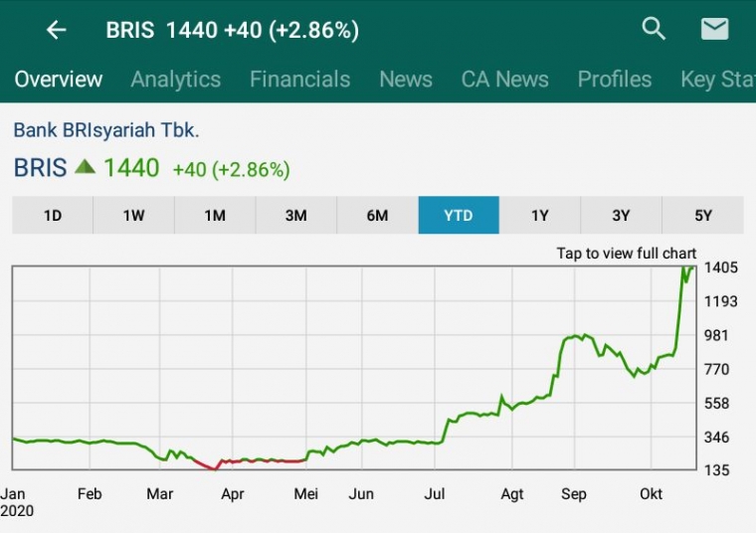Select the 1M chart range
Image resolution: width=756 pixels, height=533 pixels.
[x=215, y=215]
